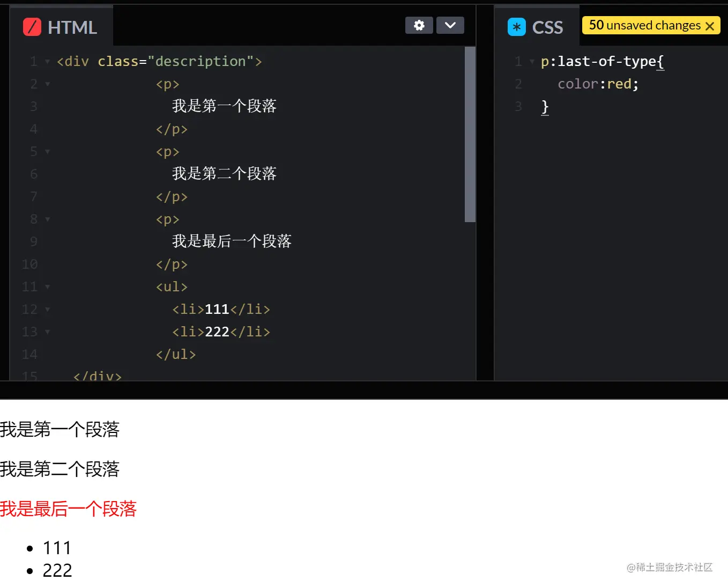Click the HTML editor vertical scrollbar
The height and width of the screenshot is (588, 728).
(x=470, y=134)
